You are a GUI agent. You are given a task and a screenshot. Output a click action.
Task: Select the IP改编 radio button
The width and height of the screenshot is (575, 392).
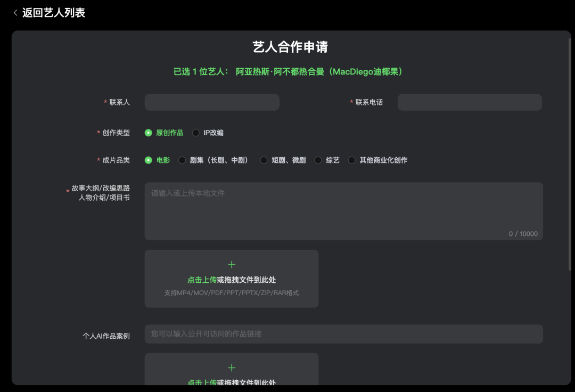[x=196, y=133]
